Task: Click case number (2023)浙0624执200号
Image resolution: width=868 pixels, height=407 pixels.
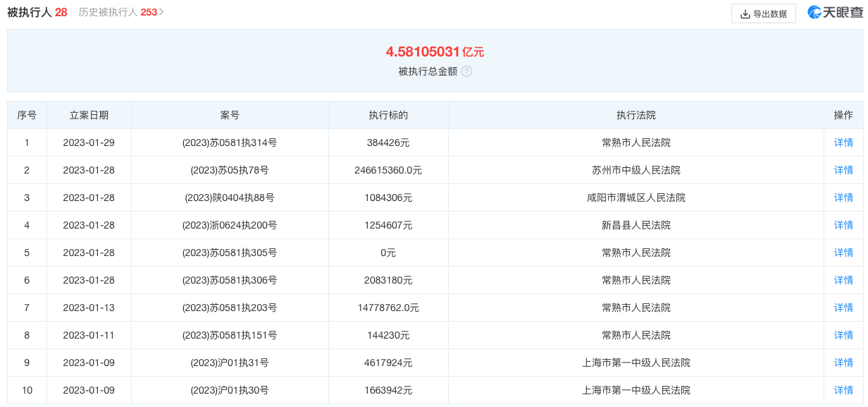Action: pyautogui.click(x=230, y=225)
